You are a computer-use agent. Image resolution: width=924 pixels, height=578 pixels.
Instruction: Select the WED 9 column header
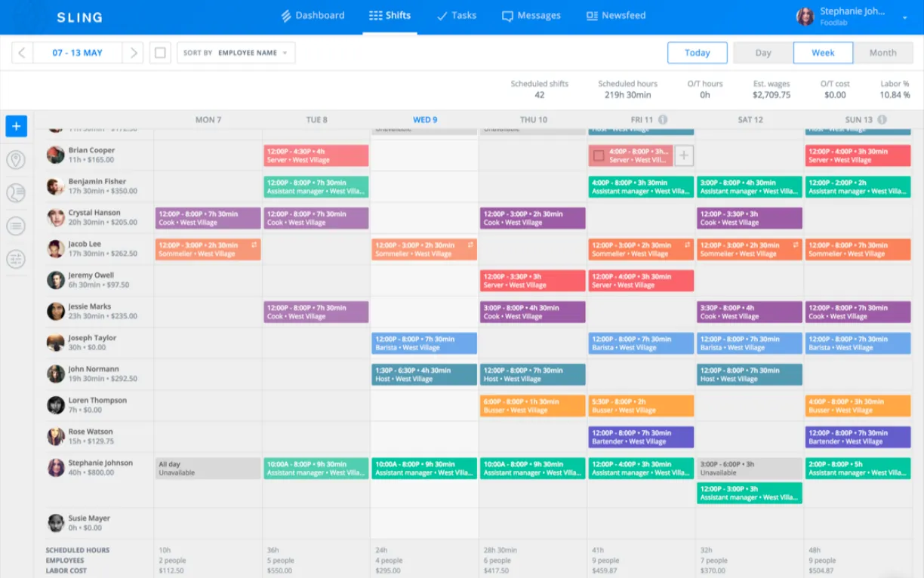tap(425, 120)
